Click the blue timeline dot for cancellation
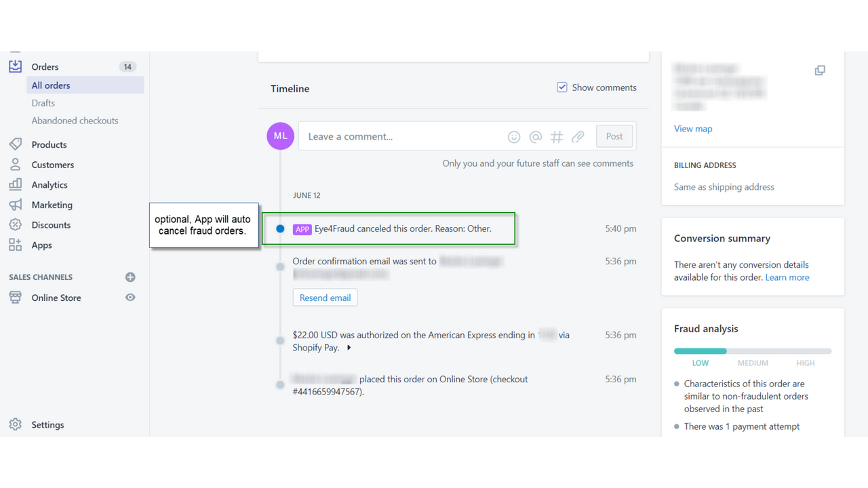This screenshot has height=488, width=868. [280, 229]
